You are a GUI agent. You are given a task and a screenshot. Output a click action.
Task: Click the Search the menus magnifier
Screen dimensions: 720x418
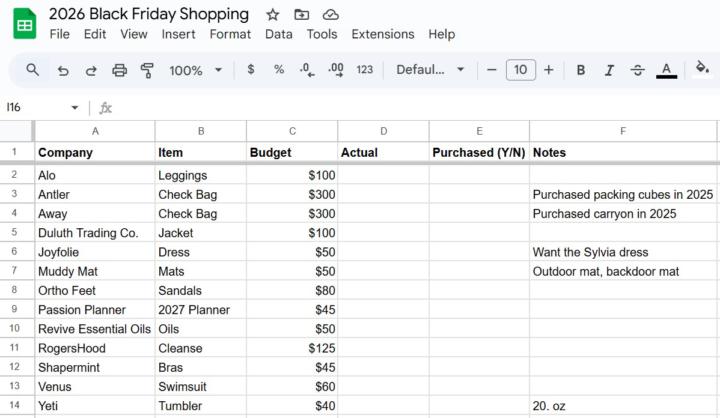click(x=33, y=70)
